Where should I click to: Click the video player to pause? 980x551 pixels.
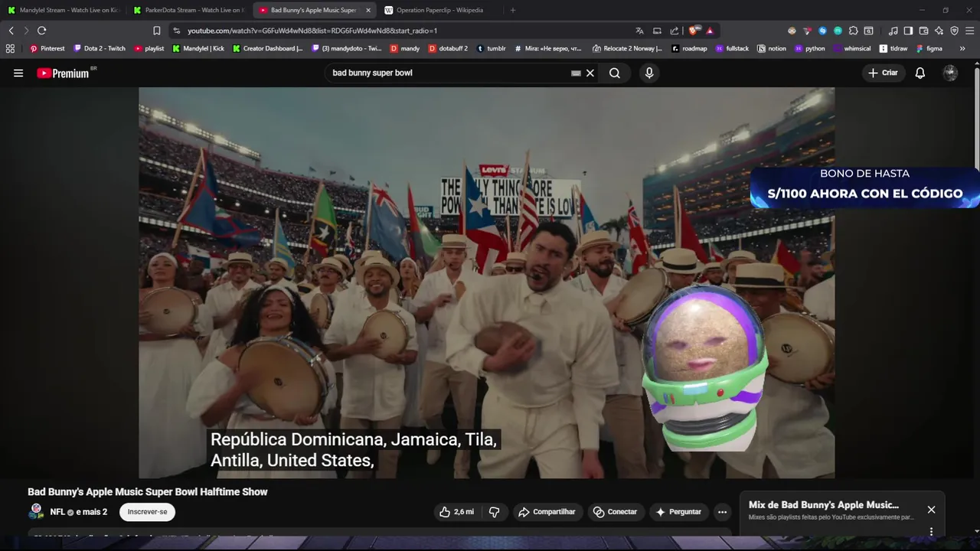pos(486,282)
